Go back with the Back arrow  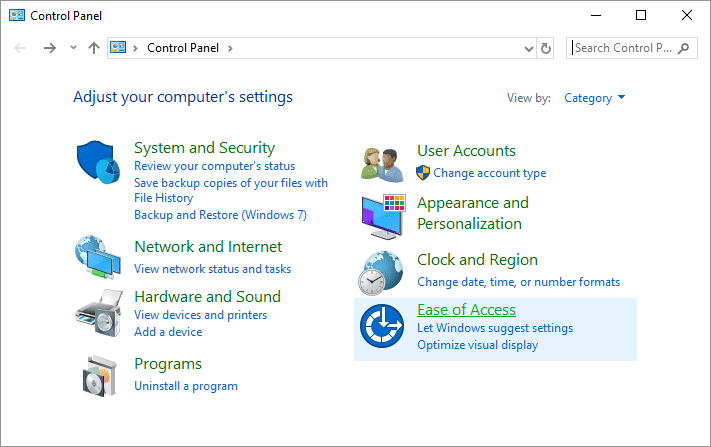click(20, 48)
